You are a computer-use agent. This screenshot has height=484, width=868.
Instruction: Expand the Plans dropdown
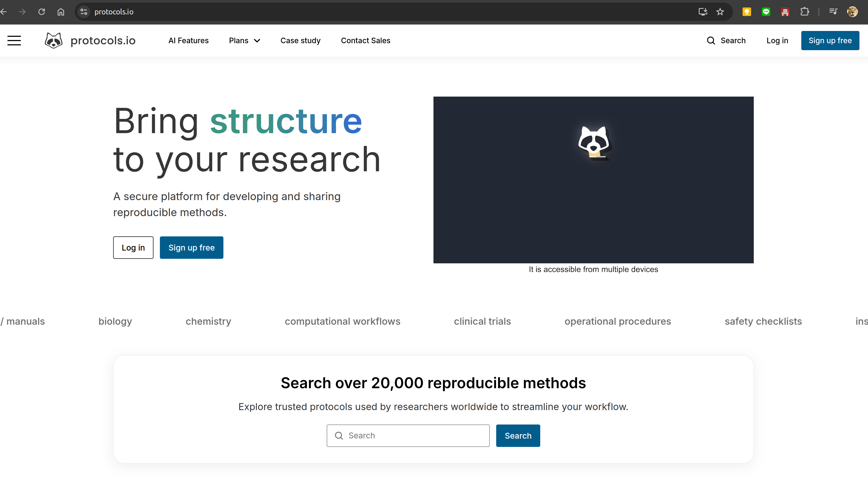pos(244,40)
